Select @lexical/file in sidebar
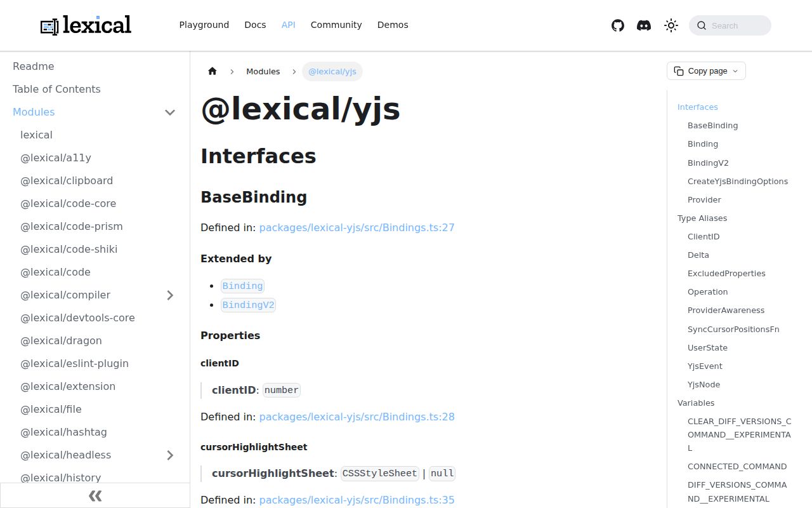This screenshot has width=812, height=508. click(x=51, y=409)
